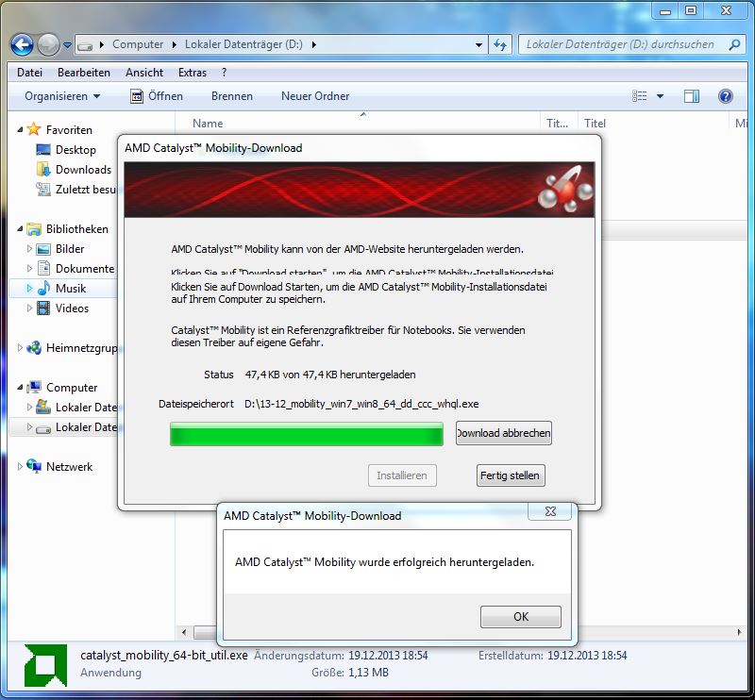Click OK in the success dialog
The image size is (755, 700).
521,617
